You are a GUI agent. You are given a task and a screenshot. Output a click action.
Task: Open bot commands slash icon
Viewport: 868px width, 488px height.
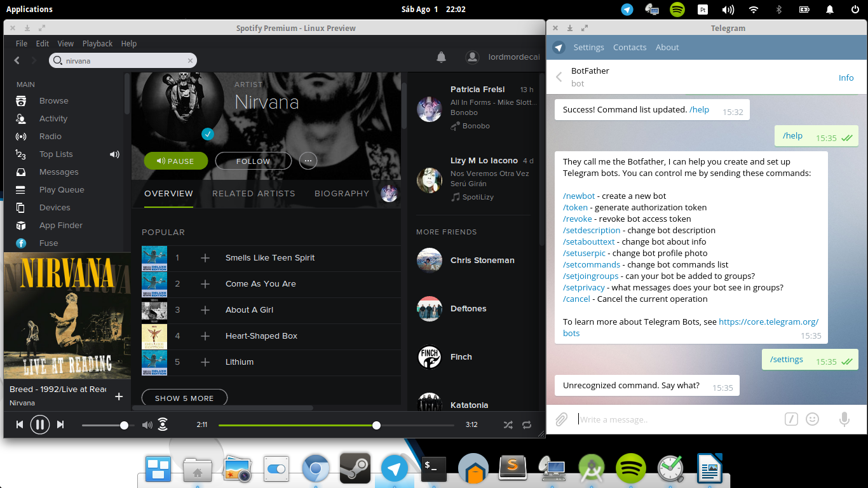(790, 419)
